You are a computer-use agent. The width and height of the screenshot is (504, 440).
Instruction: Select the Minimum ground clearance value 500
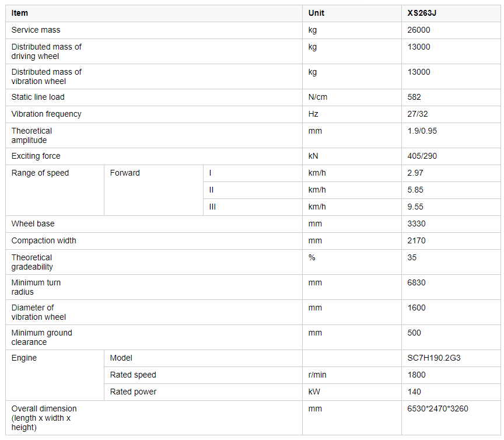pyautogui.click(x=414, y=333)
